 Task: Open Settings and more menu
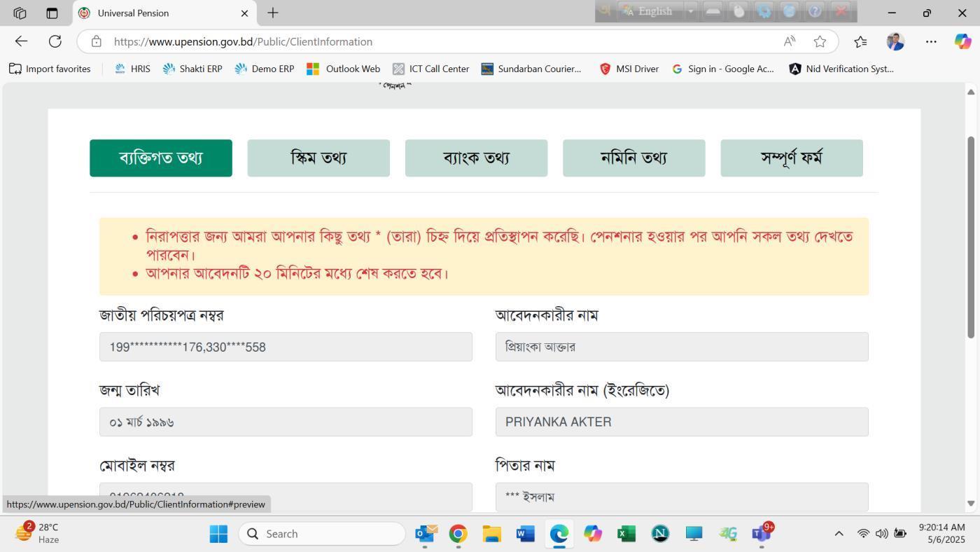coord(930,41)
